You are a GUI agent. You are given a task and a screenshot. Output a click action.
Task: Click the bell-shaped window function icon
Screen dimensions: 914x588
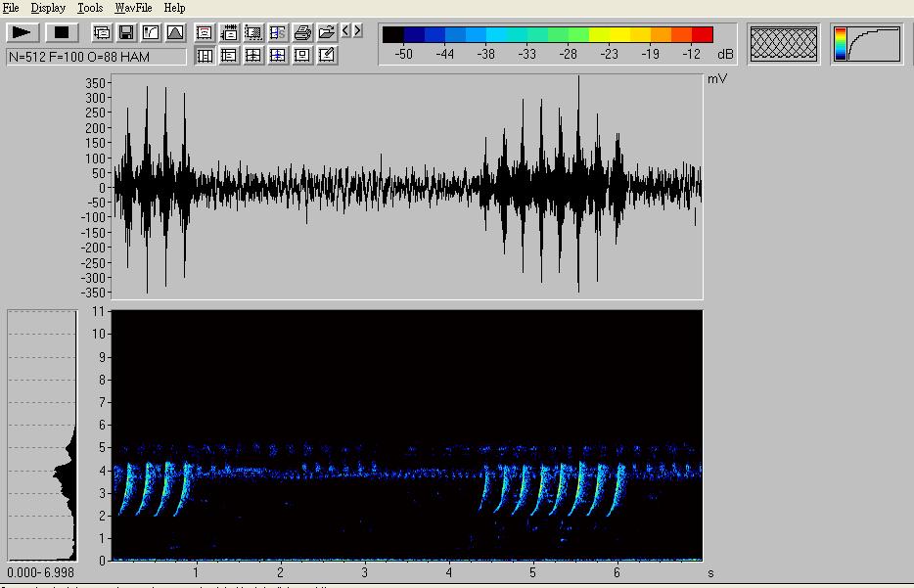[174, 32]
